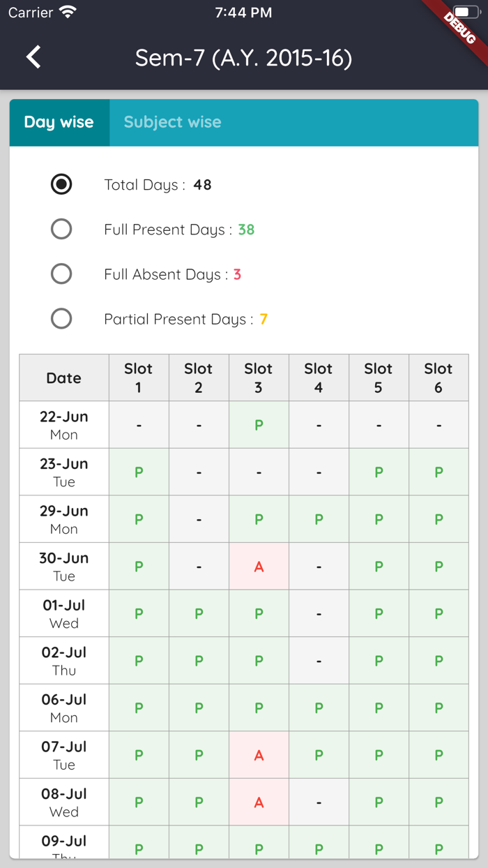
Task: Select the Day wise tab
Action: (x=59, y=122)
